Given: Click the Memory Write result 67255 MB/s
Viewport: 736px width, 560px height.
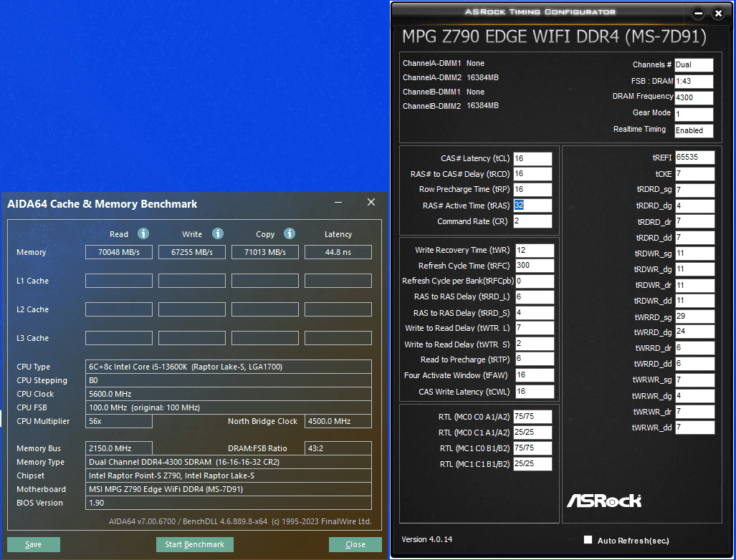Looking at the screenshot, I should (x=192, y=252).
